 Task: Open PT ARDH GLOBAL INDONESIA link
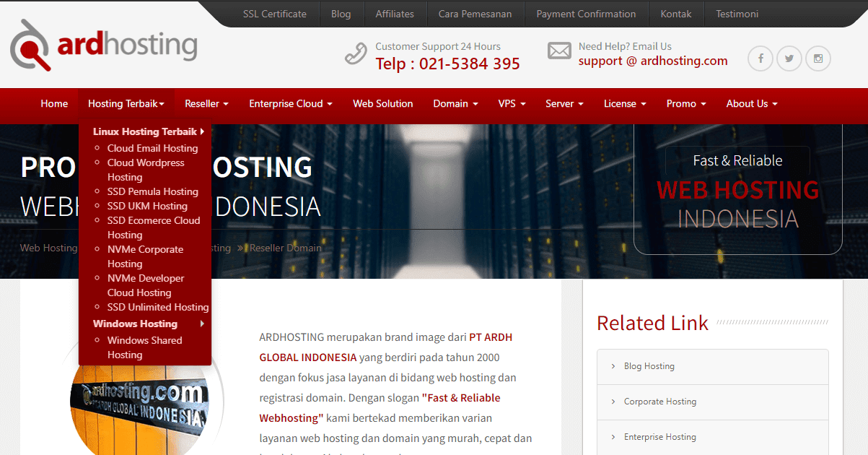386,347
